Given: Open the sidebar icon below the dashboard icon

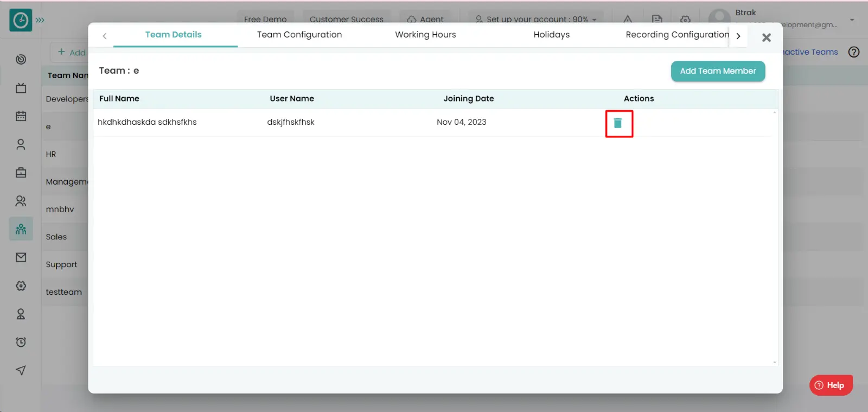Looking at the screenshot, I should coord(21,88).
